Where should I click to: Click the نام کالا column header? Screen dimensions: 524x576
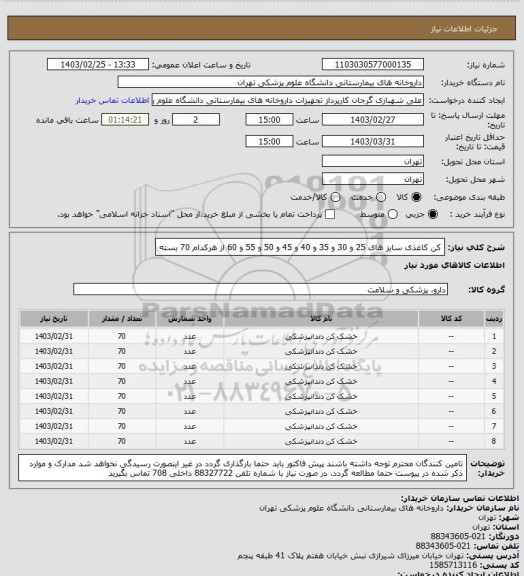point(321,319)
